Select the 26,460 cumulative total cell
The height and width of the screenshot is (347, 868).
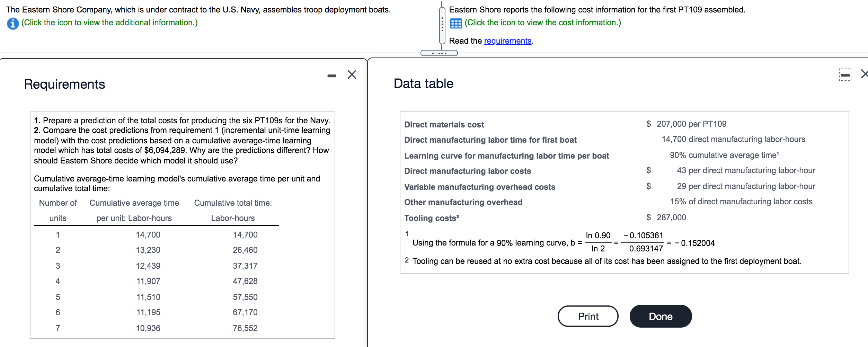245,250
